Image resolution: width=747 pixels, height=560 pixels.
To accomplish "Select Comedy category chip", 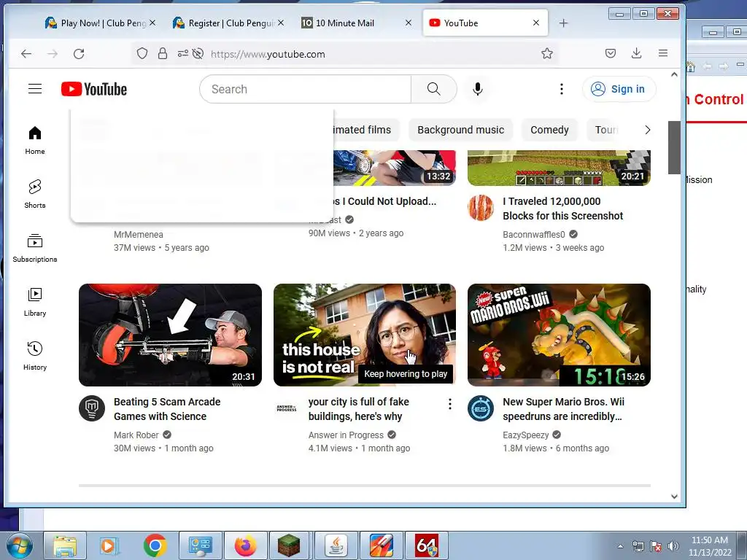I will pos(549,130).
